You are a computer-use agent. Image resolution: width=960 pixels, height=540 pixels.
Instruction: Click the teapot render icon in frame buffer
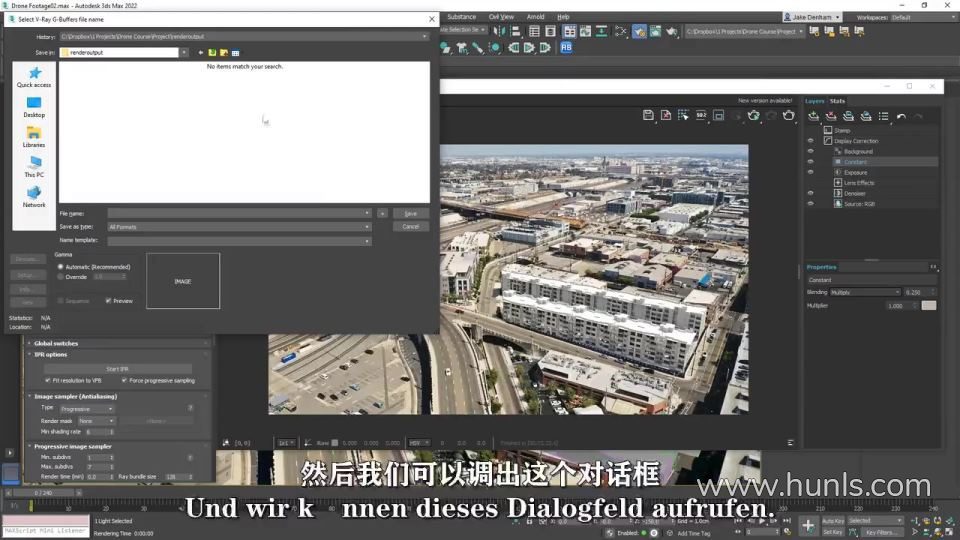(789, 115)
